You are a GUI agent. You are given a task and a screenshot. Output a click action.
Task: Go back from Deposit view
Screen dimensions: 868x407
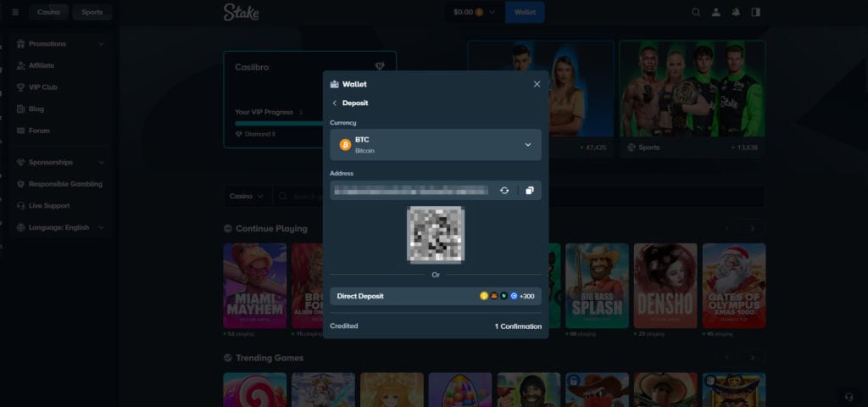[x=334, y=103]
